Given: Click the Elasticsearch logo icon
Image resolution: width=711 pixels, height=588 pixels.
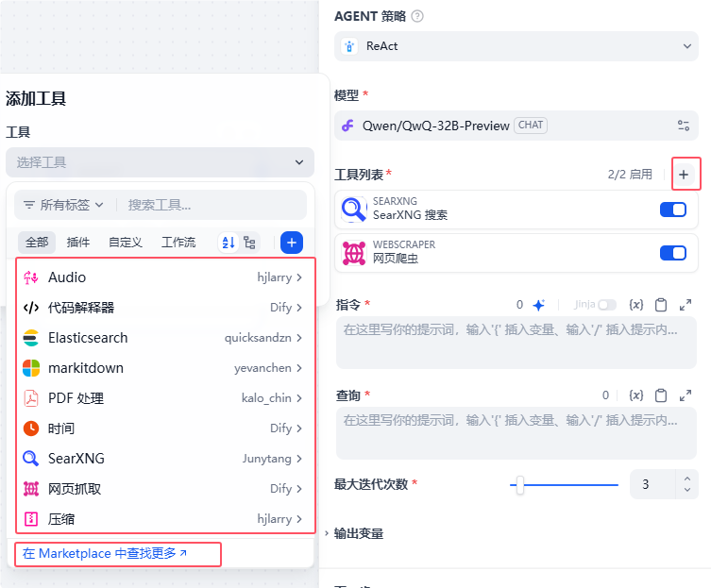Looking at the screenshot, I should (31, 338).
